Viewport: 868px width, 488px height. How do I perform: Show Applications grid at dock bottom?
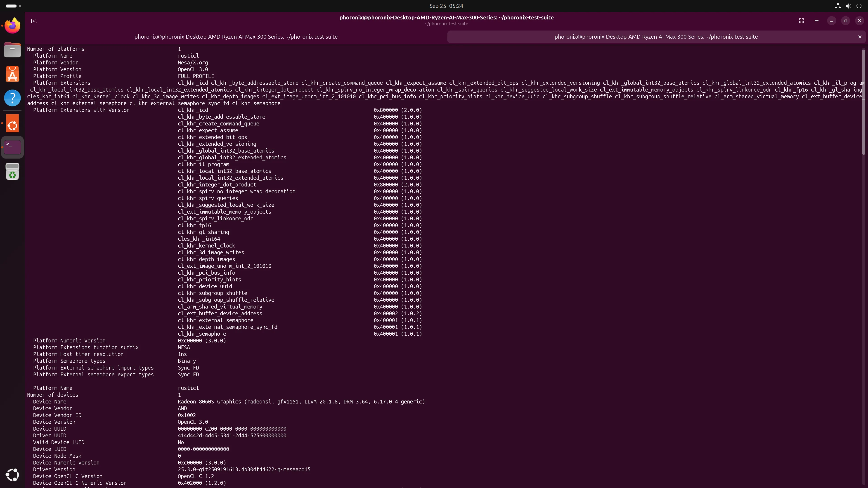(x=12, y=475)
